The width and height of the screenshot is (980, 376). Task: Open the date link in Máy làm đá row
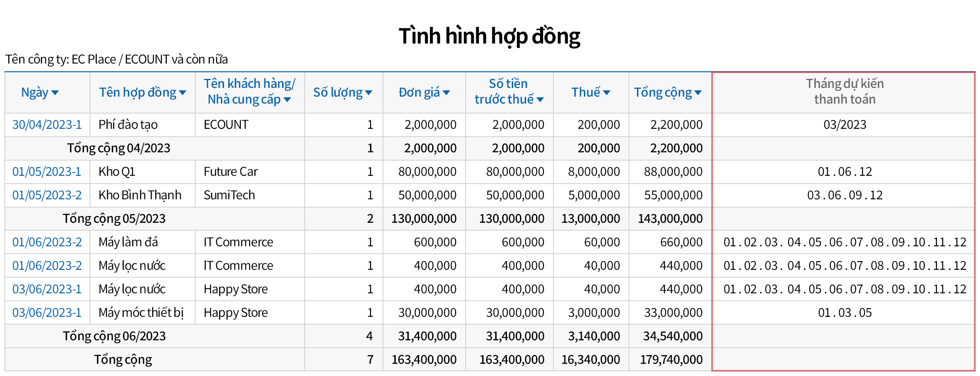(x=47, y=242)
